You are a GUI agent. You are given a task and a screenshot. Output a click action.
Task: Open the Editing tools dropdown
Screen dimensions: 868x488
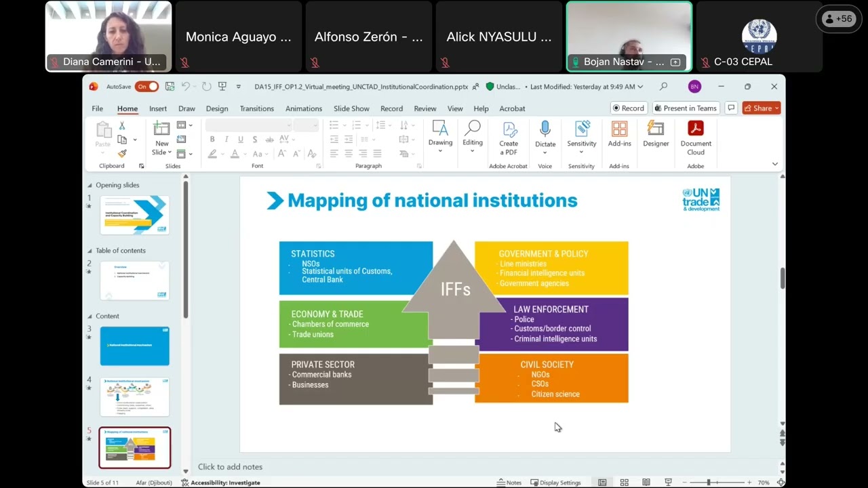473,136
